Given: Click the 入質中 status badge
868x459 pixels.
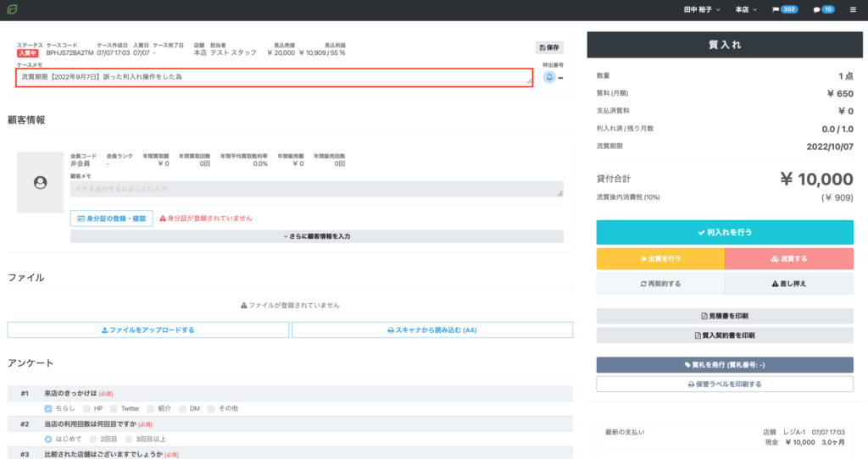Looking at the screenshot, I should coord(27,53).
